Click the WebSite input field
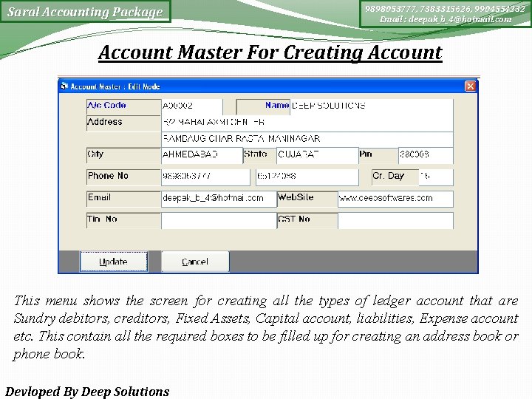 (395, 199)
